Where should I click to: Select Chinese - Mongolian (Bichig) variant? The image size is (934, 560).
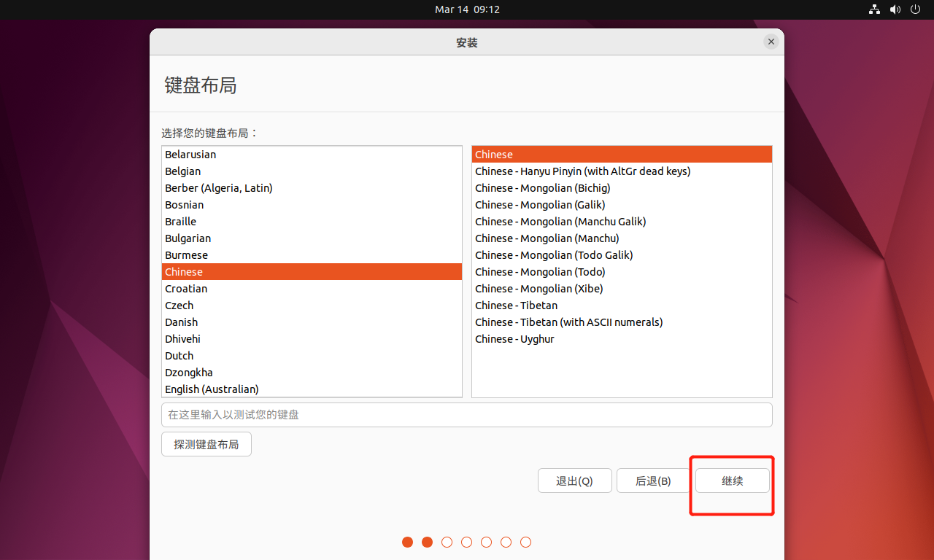point(622,188)
